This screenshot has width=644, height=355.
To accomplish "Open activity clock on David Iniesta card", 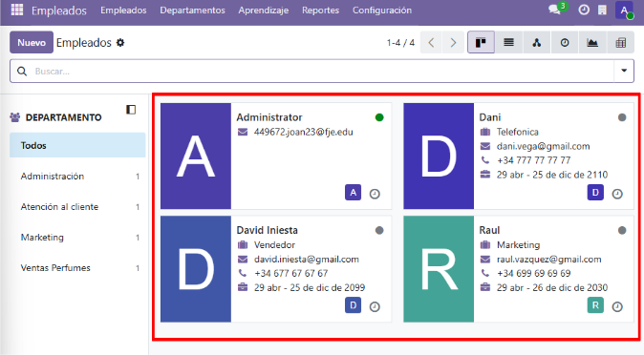I will point(375,306).
